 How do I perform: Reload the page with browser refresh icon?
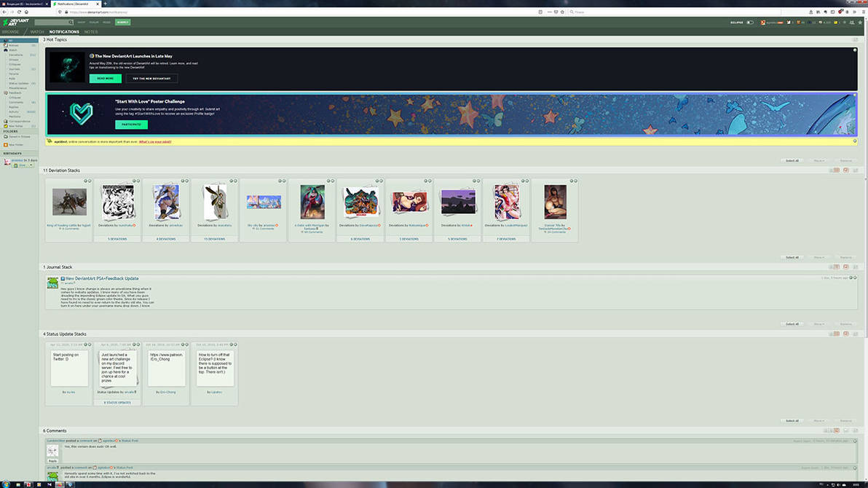click(x=19, y=12)
